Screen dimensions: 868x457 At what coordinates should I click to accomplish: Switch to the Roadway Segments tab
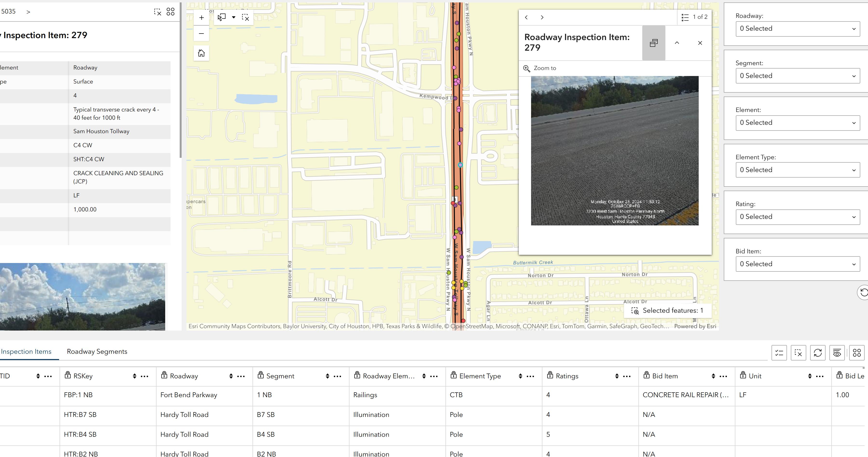click(x=97, y=352)
